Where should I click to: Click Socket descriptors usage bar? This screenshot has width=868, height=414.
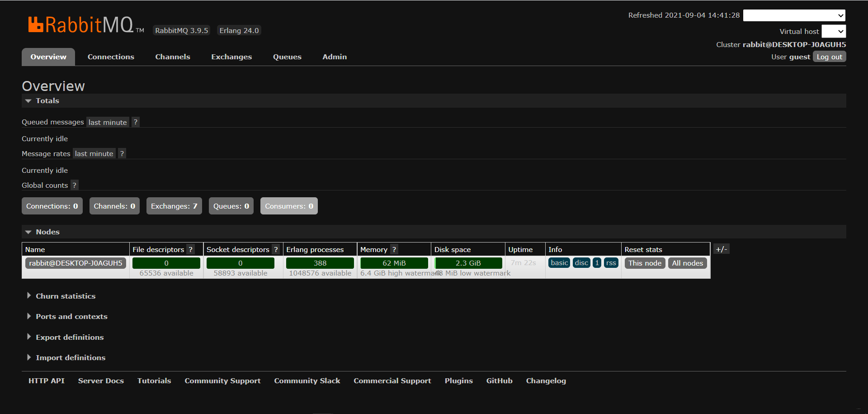click(x=241, y=263)
